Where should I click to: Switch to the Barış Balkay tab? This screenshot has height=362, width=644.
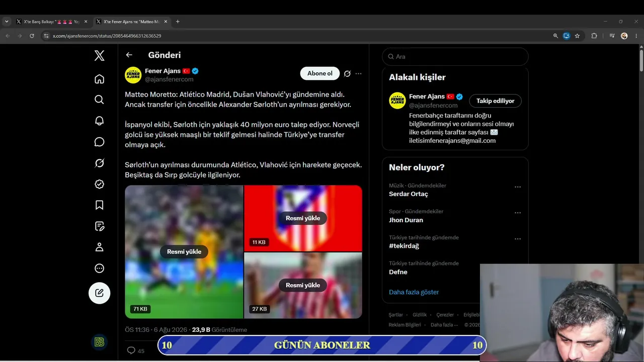click(x=51, y=22)
